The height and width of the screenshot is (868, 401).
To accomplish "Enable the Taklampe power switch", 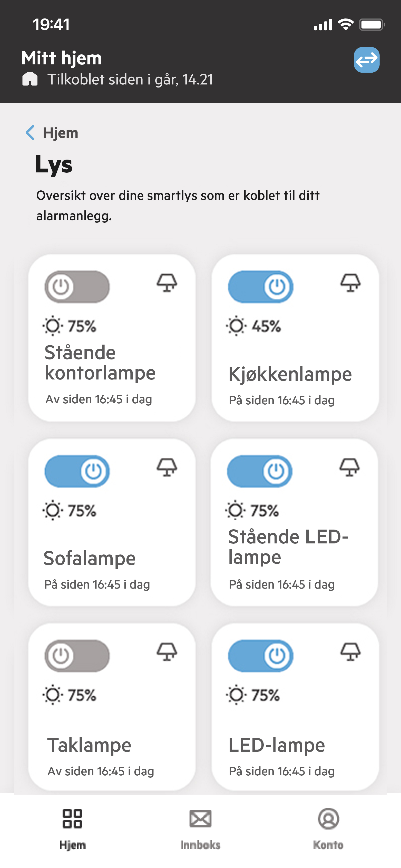I will coord(77,656).
